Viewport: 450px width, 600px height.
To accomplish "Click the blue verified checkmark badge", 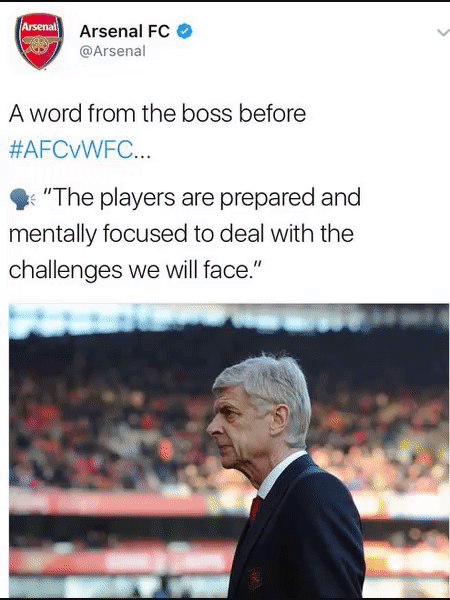I will tap(184, 31).
